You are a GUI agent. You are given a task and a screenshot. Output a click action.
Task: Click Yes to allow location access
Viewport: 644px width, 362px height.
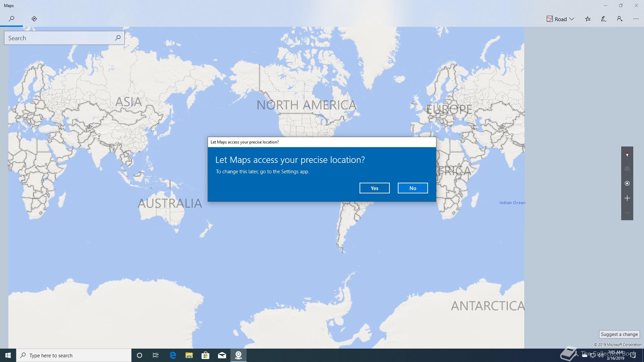click(x=374, y=188)
